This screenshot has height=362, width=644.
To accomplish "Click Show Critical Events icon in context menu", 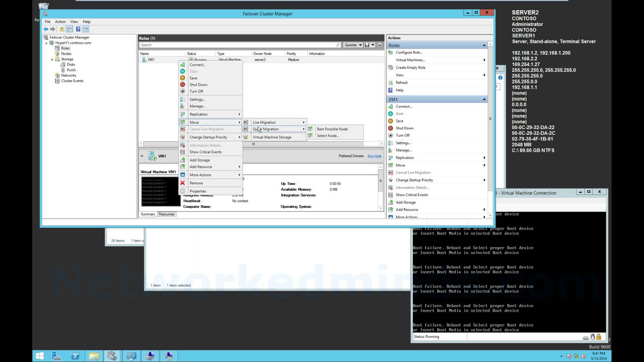I will [x=182, y=152].
